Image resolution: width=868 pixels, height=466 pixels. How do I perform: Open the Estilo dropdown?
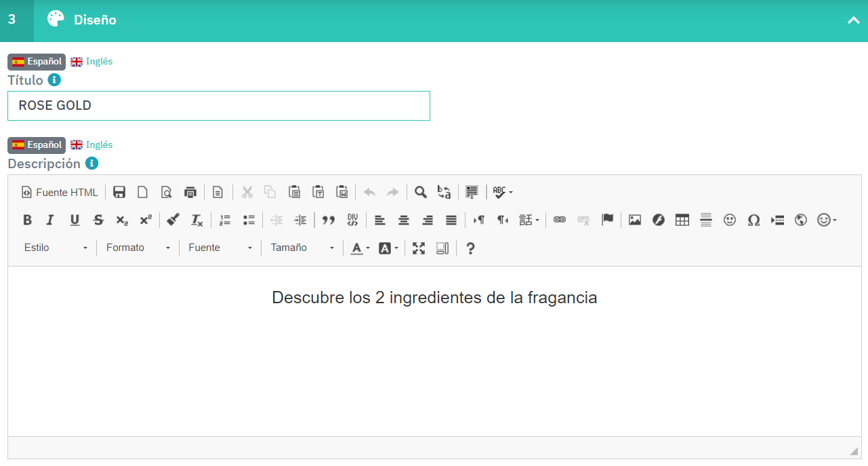56,248
